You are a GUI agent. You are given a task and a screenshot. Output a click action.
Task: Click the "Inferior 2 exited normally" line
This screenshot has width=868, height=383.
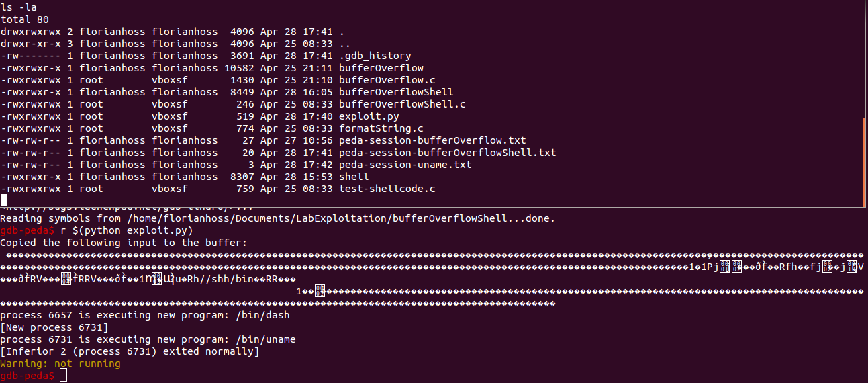pos(130,351)
